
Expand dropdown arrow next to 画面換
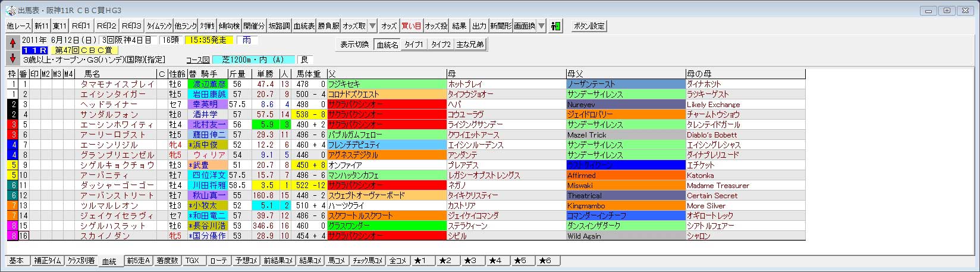(541, 26)
